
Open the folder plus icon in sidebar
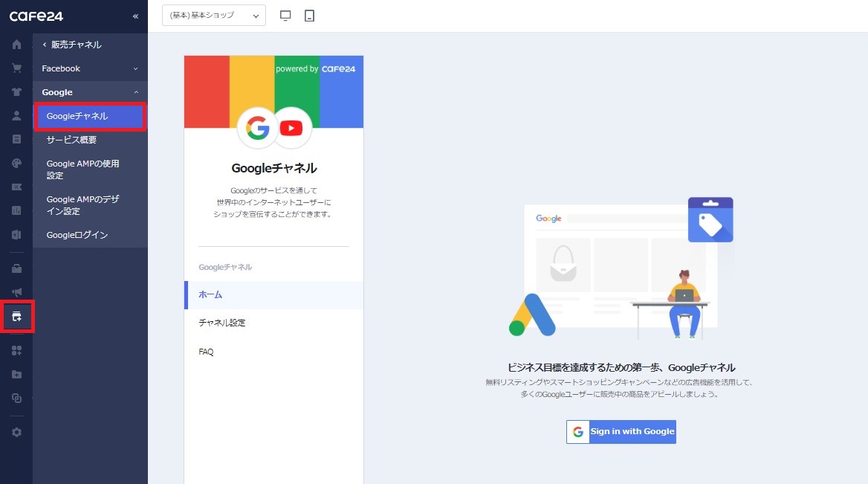click(16, 375)
